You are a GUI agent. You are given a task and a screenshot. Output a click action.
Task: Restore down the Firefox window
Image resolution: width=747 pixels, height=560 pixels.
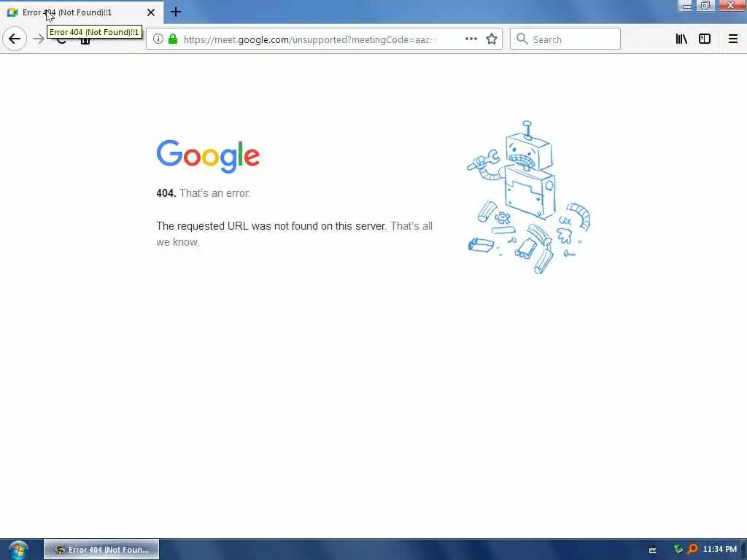click(705, 6)
